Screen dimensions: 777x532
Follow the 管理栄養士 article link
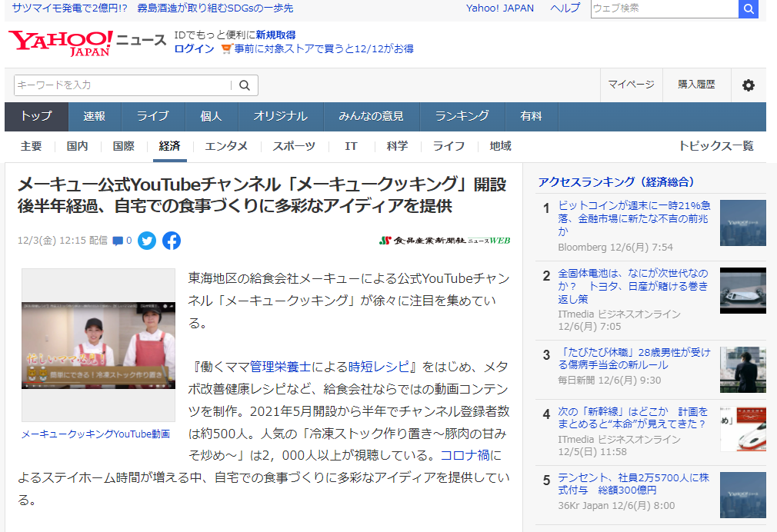[x=280, y=367]
